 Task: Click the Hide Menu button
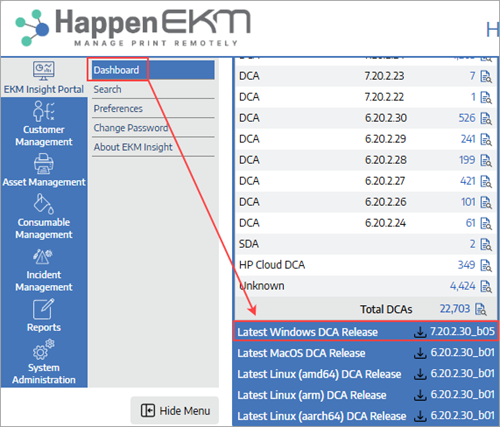pyautogui.click(x=175, y=410)
